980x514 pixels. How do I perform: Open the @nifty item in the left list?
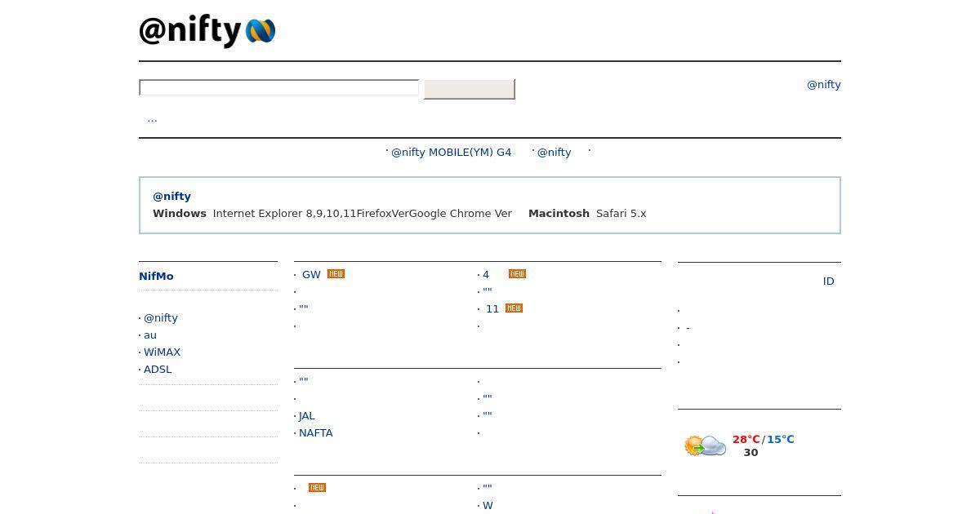tap(161, 317)
